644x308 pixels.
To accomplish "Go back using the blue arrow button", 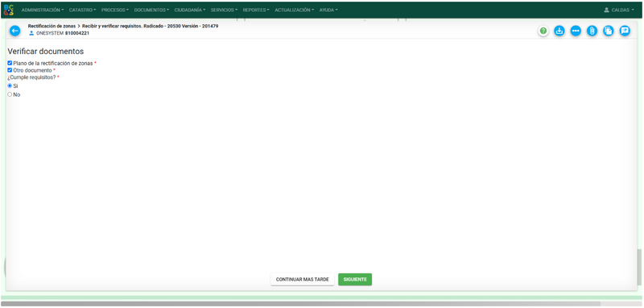I will pyautogui.click(x=14, y=31).
